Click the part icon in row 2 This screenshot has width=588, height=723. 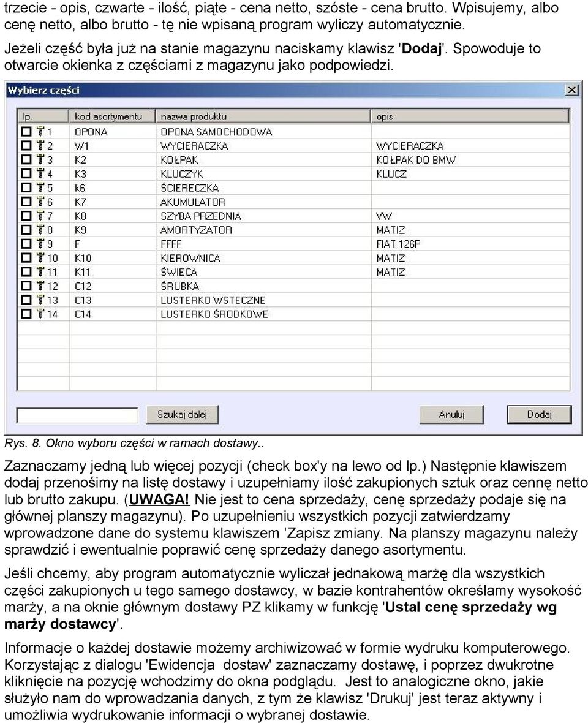(40, 146)
